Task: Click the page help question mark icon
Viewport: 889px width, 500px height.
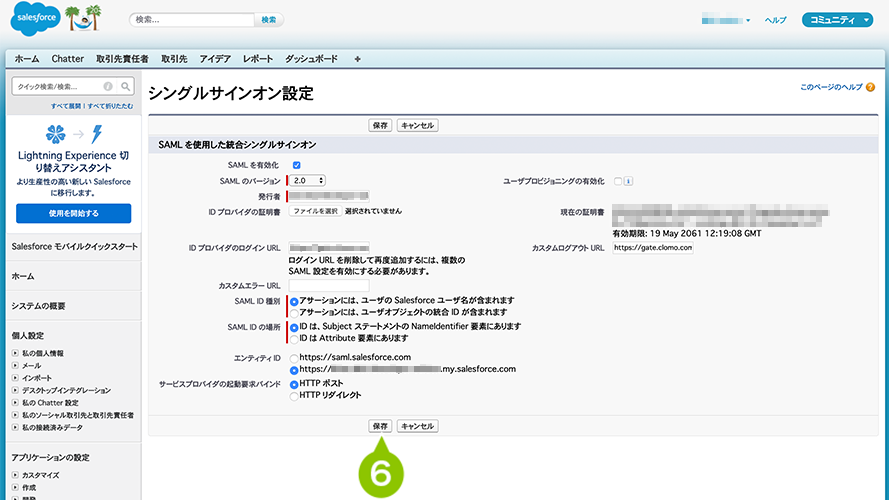Action: (x=870, y=87)
